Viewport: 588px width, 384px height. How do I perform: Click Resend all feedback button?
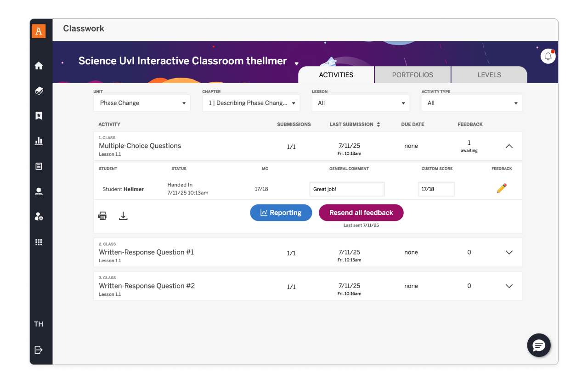tap(361, 213)
